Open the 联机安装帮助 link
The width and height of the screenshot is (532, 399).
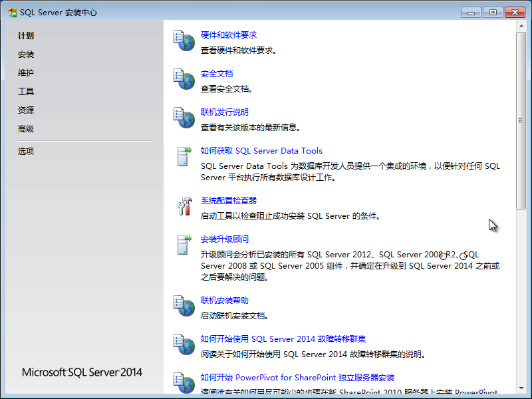[x=225, y=301]
